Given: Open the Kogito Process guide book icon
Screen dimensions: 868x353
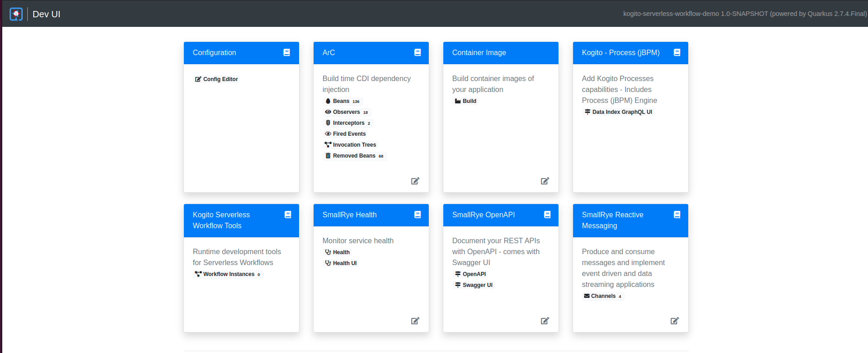Looking at the screenshot, I should click(677, 52).
